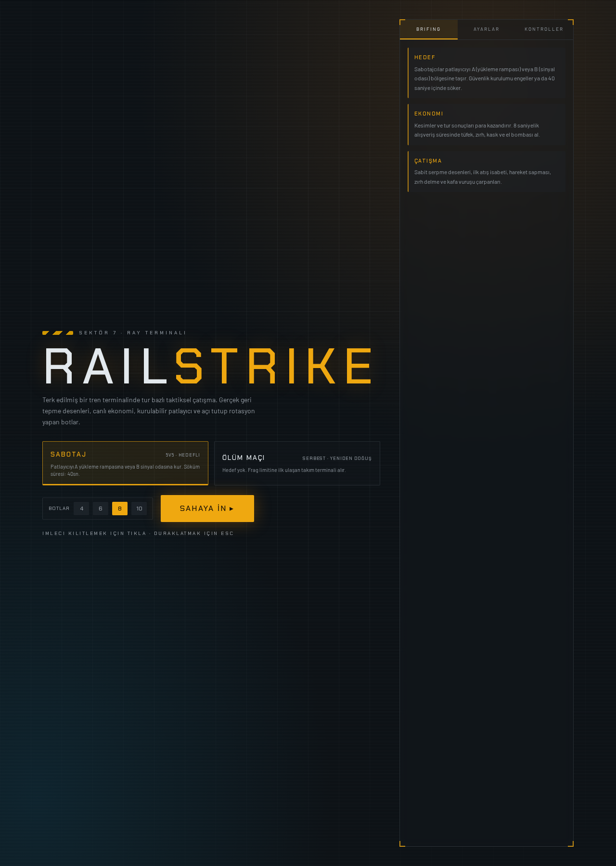Set bot count to 10

(x=139, y=509)
